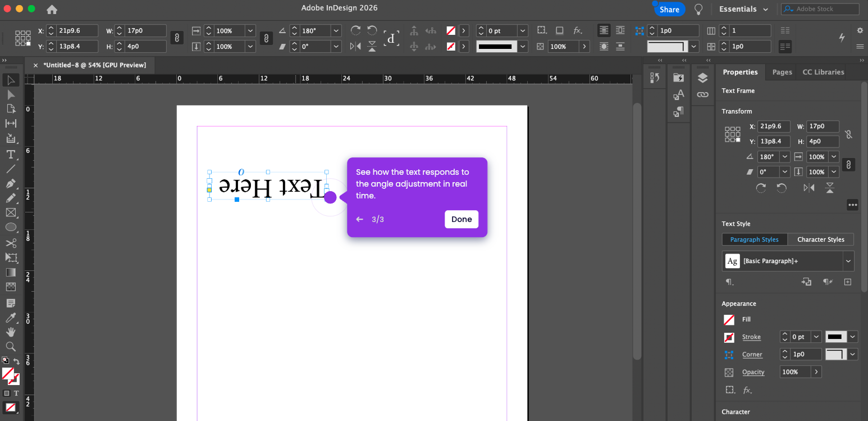The width and height of the screenshot is (868, 421).
Task: Open the Layers panel icon
Action: point(702,78)
